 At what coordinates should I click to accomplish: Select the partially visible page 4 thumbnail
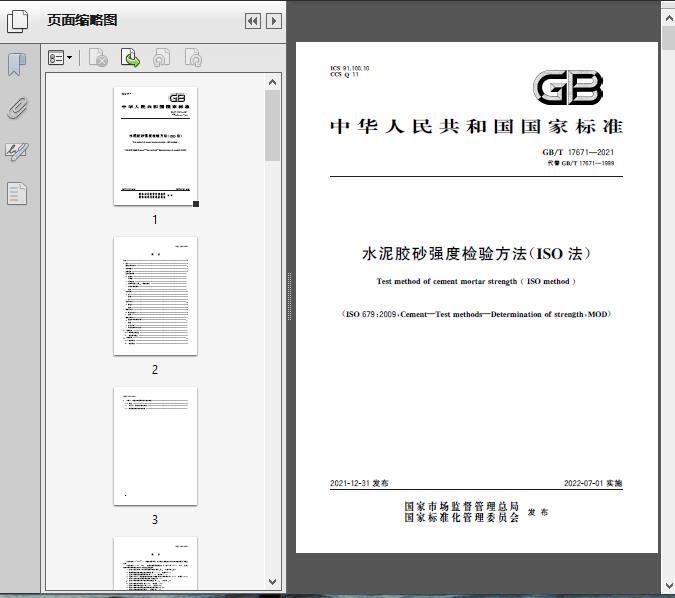click(155, 564)
